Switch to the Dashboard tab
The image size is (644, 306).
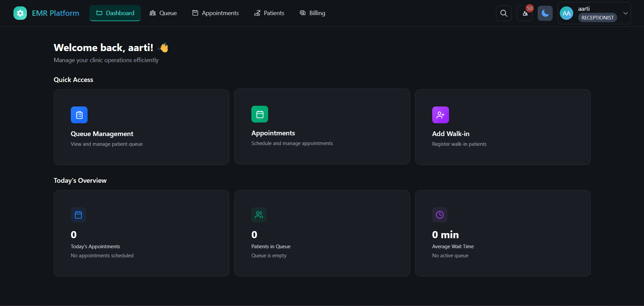tap(115, 13)
